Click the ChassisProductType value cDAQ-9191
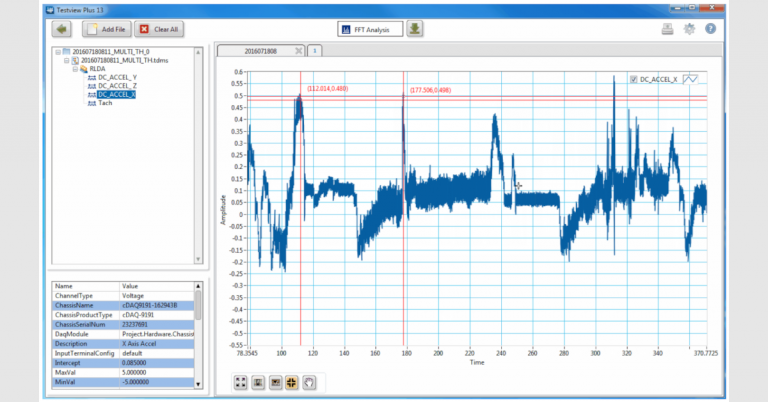This screenshot has height=402, width=768. pyautogui.click(x=138, y=315)
